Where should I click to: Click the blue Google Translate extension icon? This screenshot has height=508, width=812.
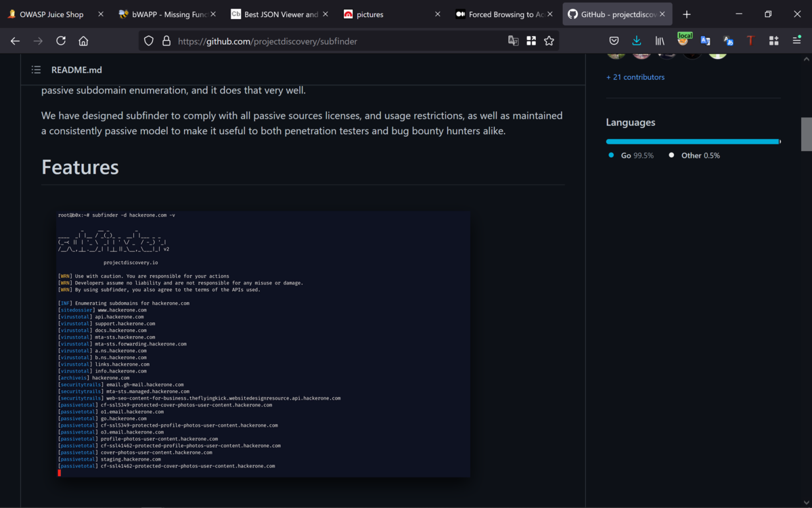point(705,41)
